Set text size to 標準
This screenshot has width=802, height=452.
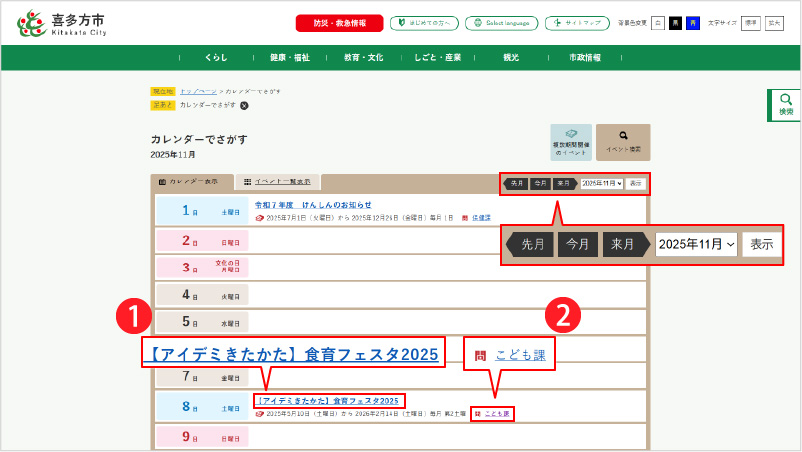tap(750, 23)
